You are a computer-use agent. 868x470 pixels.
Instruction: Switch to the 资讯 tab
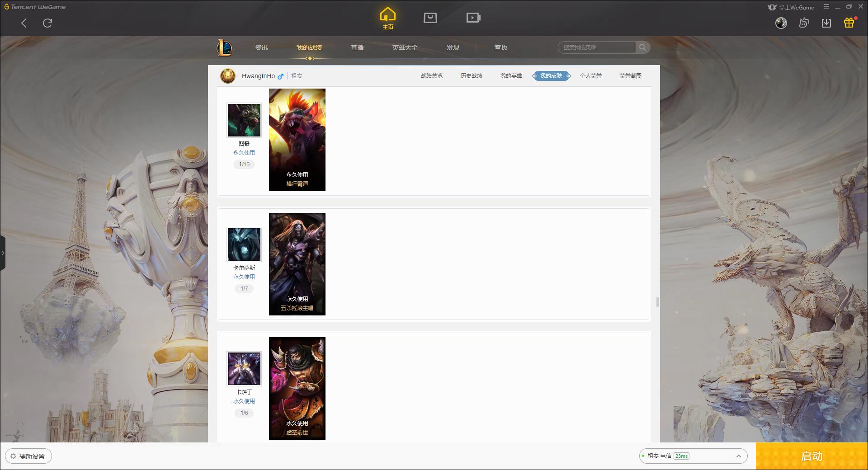coord(261,47)
